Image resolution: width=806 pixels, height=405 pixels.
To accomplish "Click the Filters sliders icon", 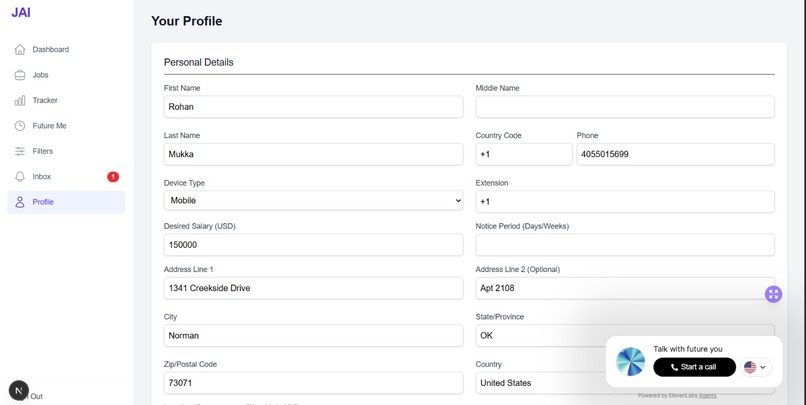I will tap(20, 151).
